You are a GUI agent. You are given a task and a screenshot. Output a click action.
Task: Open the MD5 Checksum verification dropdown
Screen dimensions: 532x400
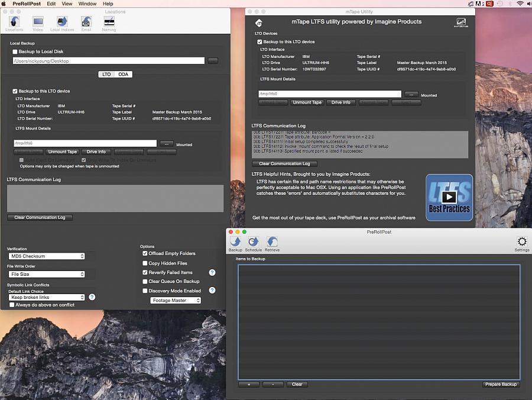click(x=47, y=256)
